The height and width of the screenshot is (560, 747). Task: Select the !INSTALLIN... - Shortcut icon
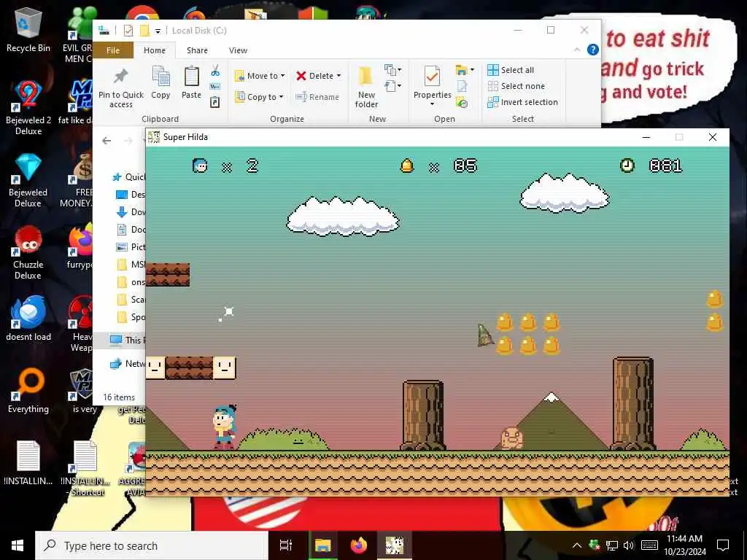coord(85,469)
